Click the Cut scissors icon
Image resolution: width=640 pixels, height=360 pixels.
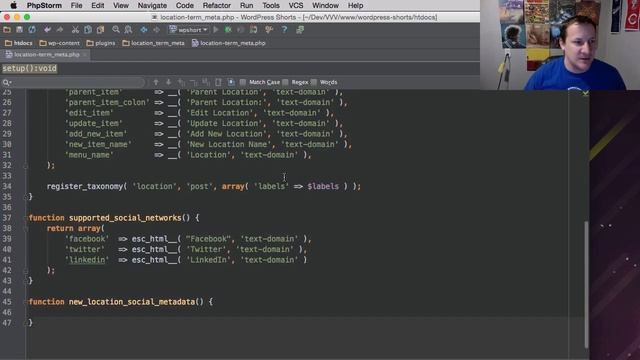(75, 30)
